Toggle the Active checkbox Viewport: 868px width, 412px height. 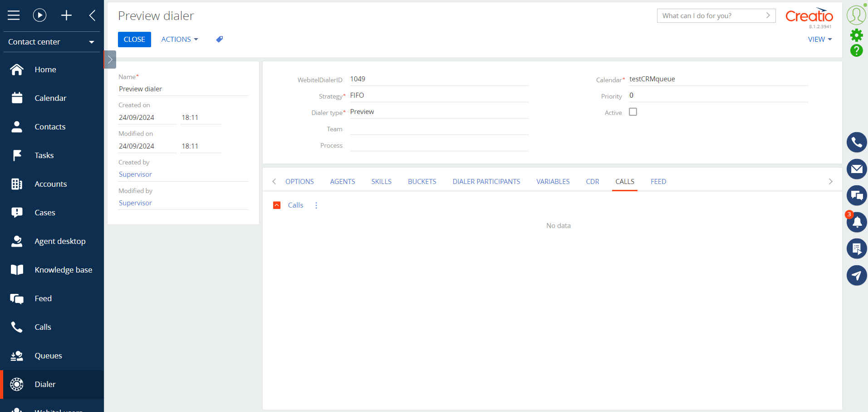coord(633,112)
